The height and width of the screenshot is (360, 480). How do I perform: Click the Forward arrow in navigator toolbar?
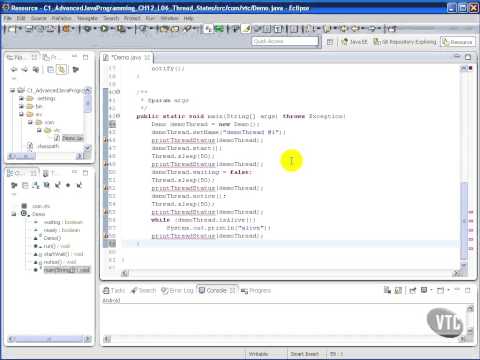coord(25,69)
